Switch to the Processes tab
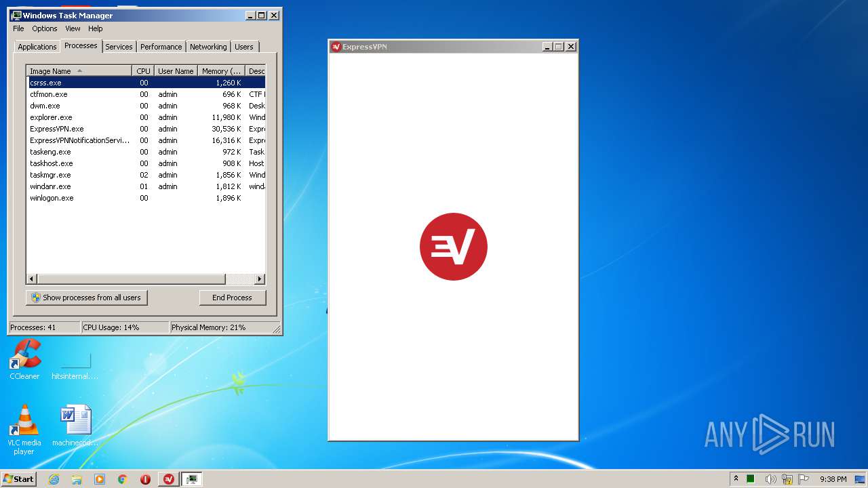The height and width of the screenshot is (488, 868). (81, 45)
